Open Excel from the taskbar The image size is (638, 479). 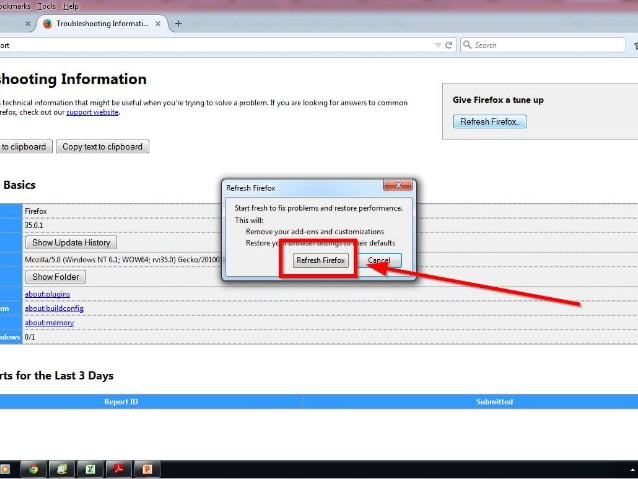click(x=90, y=469)
